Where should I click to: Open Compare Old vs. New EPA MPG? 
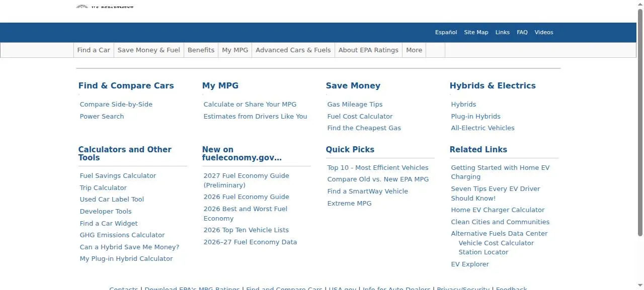pos(378,179)
